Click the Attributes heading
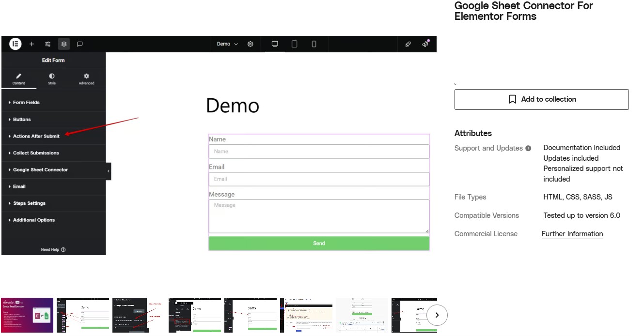Image resolution: width=644 pixels, height=336 pixels. point(473,134)
